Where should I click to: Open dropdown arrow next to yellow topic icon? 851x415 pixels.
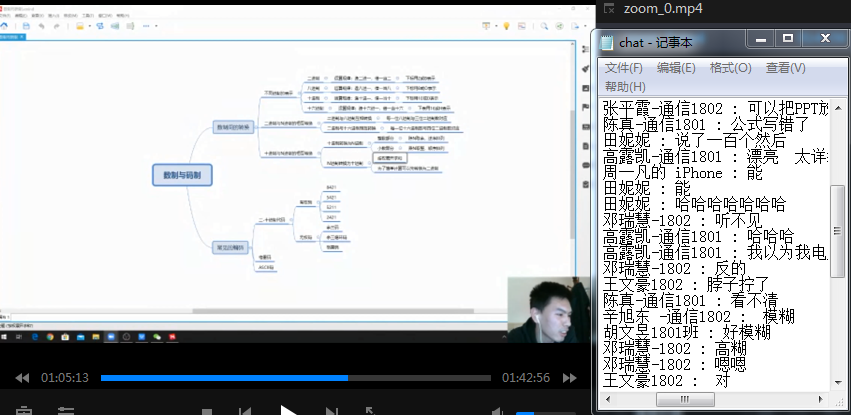tap(90, 26)
